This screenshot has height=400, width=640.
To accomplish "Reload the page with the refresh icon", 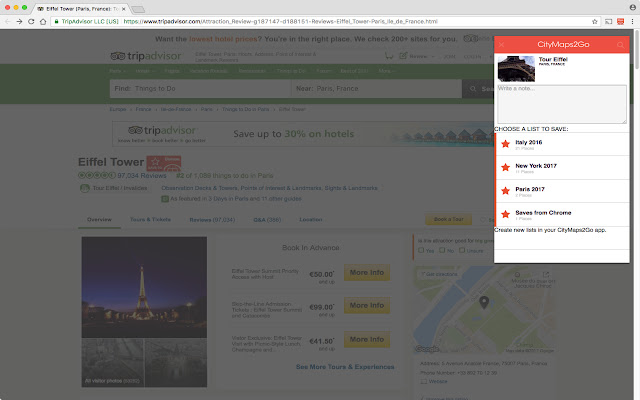I will click(31, 21).
